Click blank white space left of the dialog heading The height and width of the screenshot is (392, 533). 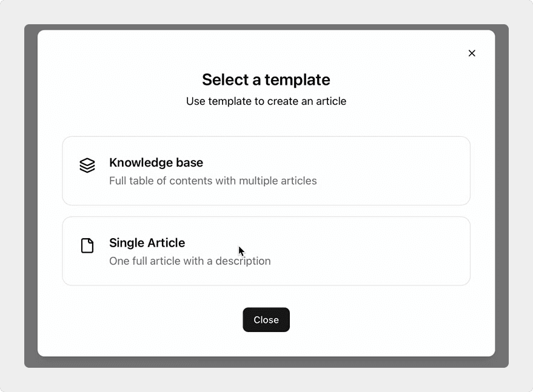coord(109,80)
